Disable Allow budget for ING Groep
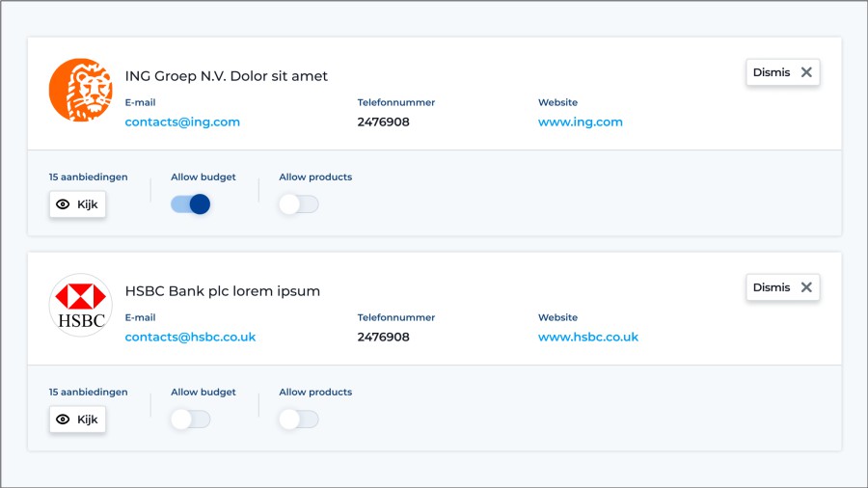The height and width of the screenshot is (488, 868). coord(191,204)
